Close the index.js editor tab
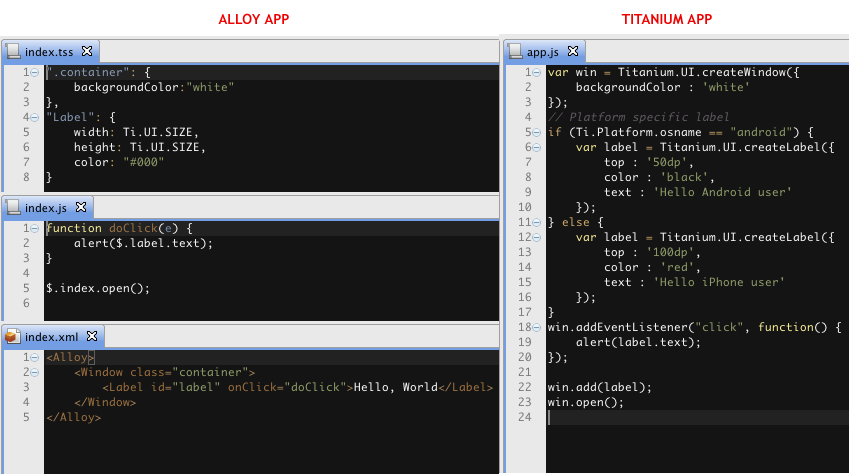The width and height of the screenshot is (849, 474). point(81,207)
